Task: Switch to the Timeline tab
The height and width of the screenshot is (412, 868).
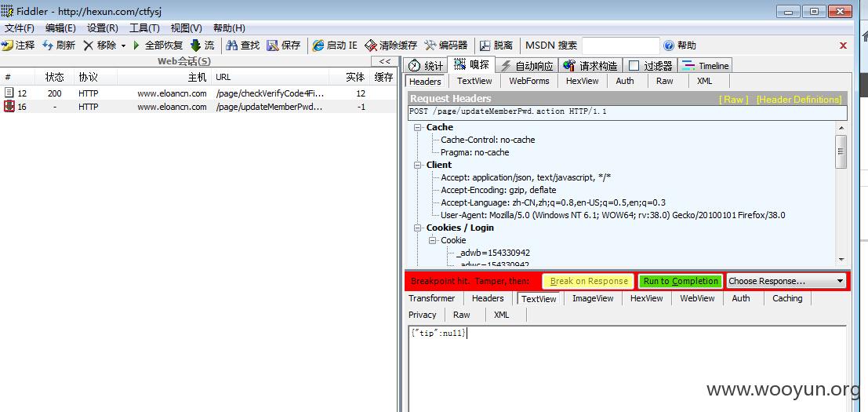Action: pyautogui.click(x=705, y=66)
